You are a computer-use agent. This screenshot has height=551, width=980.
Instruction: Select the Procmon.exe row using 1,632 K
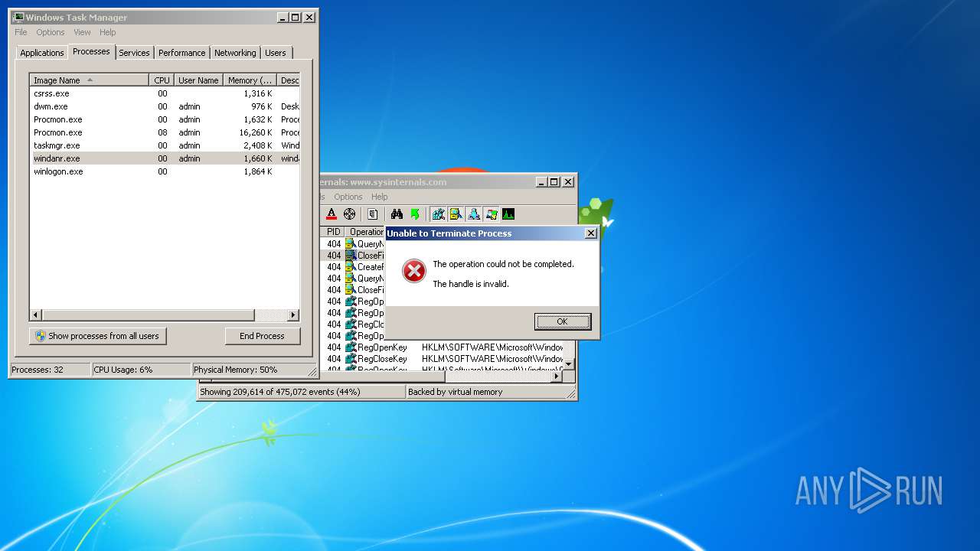(165, 119)
